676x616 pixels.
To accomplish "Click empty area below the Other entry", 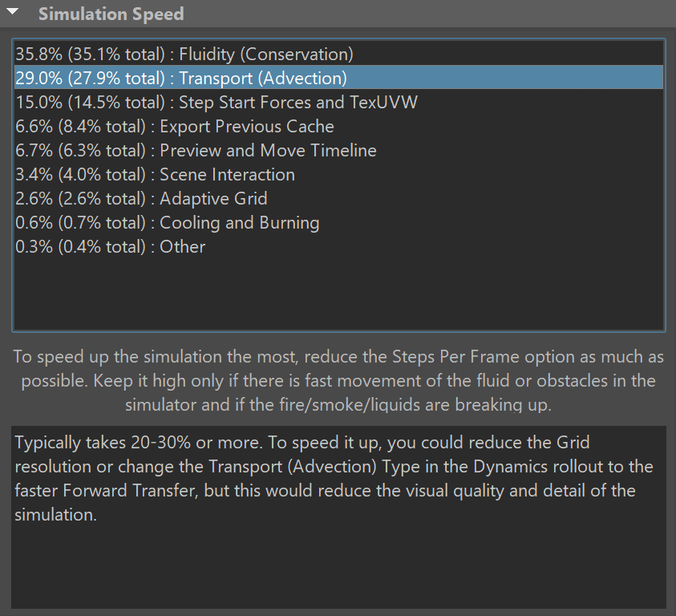I will 339,294.
